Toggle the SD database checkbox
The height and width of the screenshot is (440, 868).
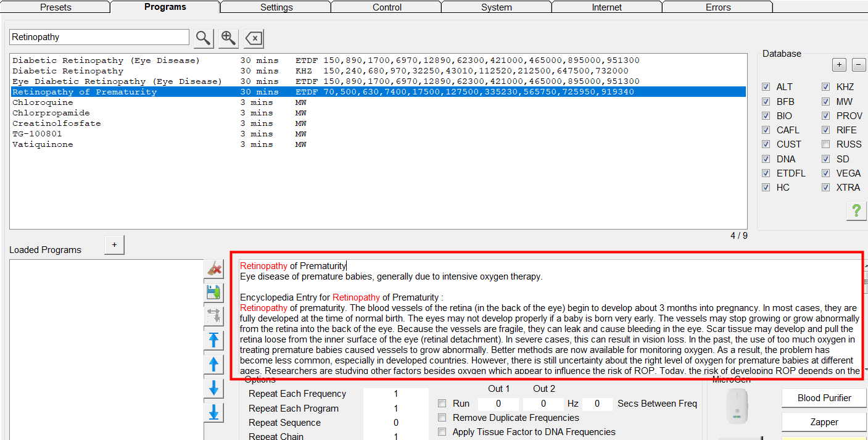(826, 159)
